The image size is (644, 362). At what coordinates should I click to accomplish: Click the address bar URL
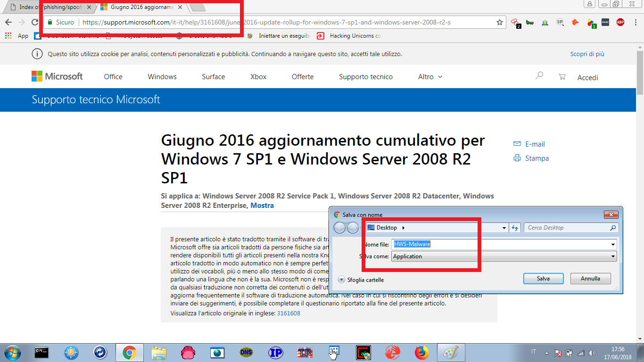click(x=266, y=22)
